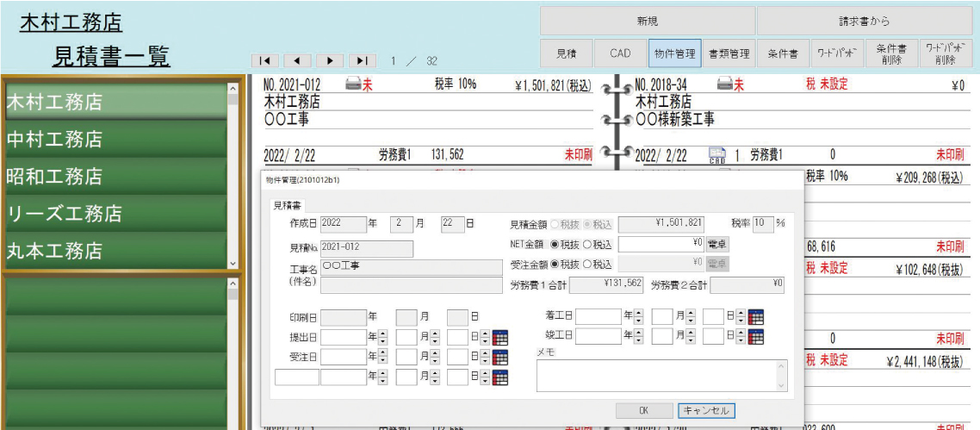Click the 請求書から button
This screenshot has width=980, height=430.
[x=865, y=22]
